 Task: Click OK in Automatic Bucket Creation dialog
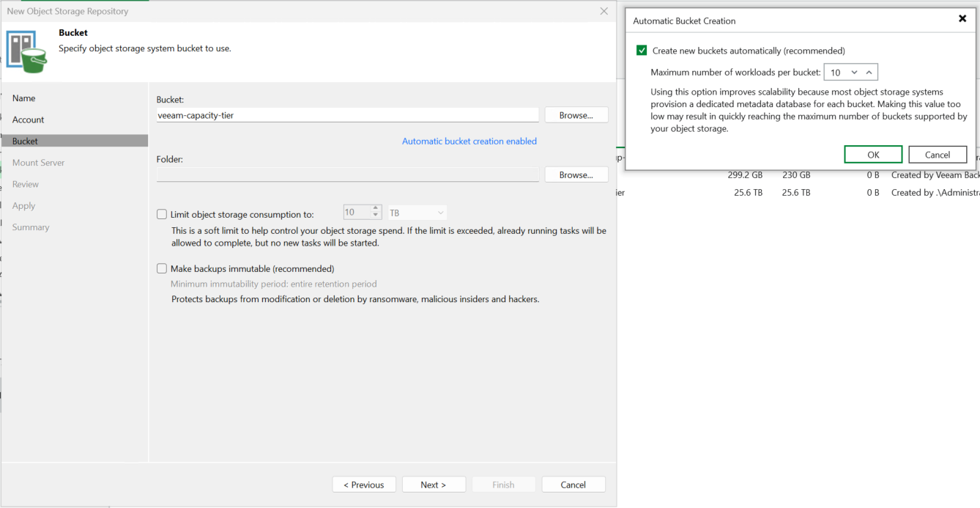[x=873, y=155]
